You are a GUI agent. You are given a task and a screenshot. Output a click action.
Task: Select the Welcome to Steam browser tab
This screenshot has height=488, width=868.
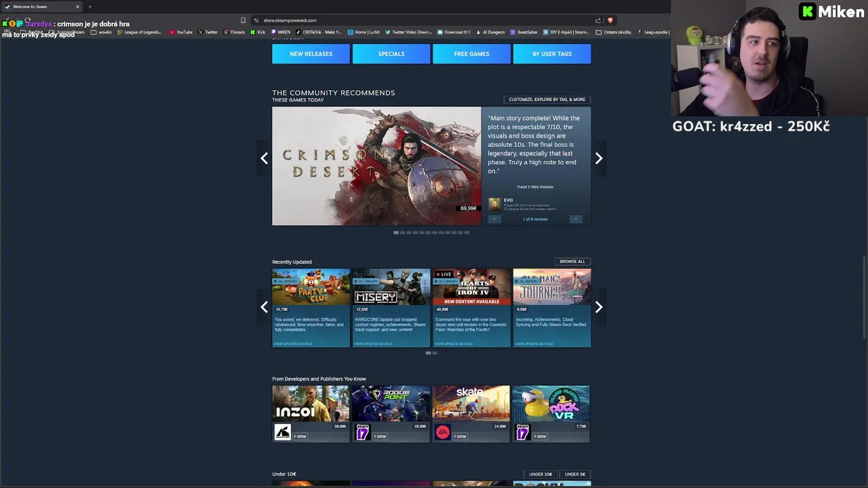[41, 7]
